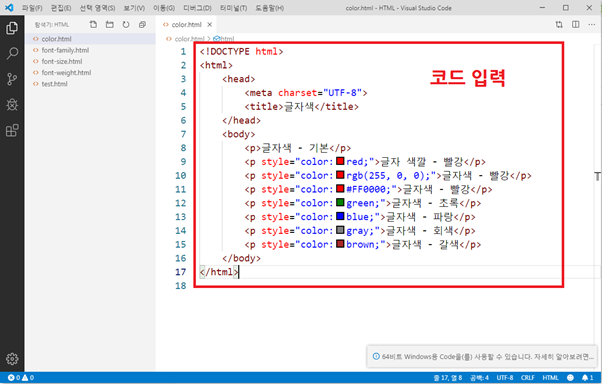The width and height of the screenshot is (602, 384).
Task: Open the 이동(G) menu
Action: [x=164, y=8]
